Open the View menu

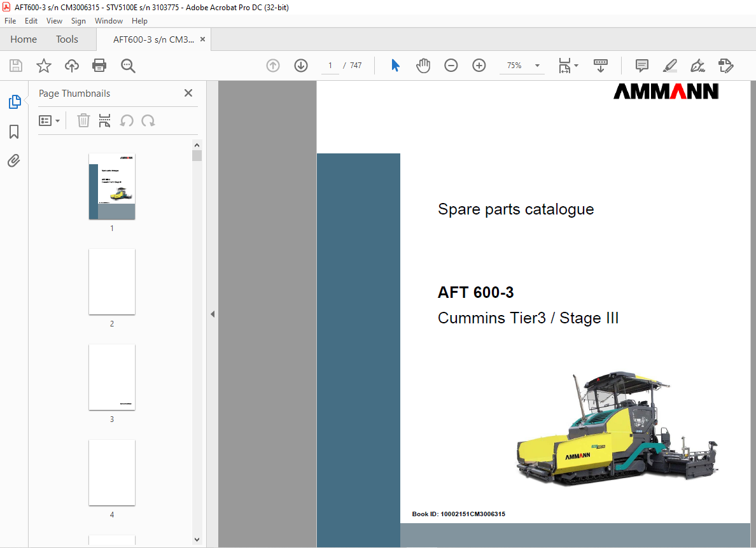54,21
